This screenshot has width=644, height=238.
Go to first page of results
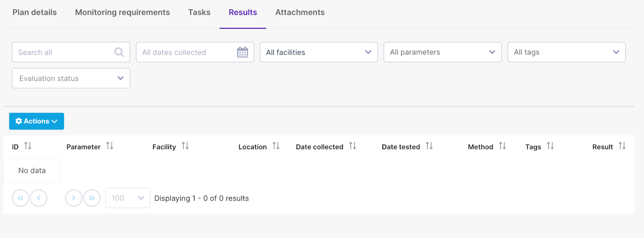point(21,198)
